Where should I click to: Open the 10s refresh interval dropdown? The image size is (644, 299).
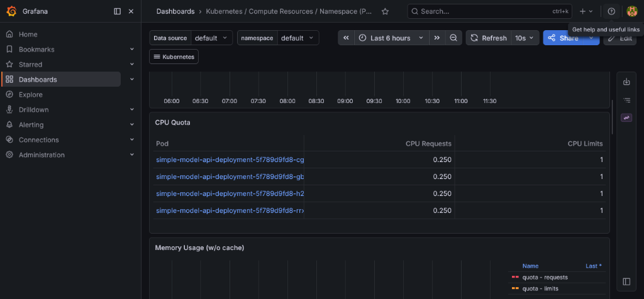click(525, 38)
